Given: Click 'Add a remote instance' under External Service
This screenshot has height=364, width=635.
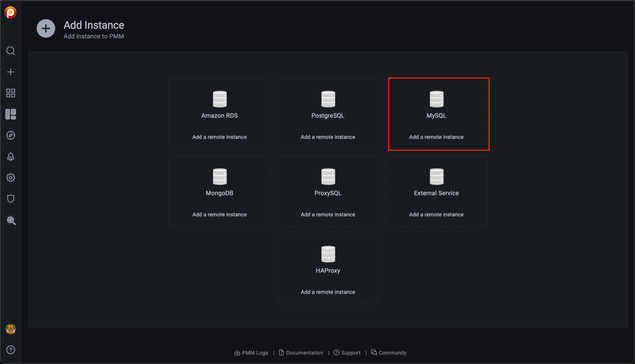Looking at the screenshot, I should pos(436,214).
